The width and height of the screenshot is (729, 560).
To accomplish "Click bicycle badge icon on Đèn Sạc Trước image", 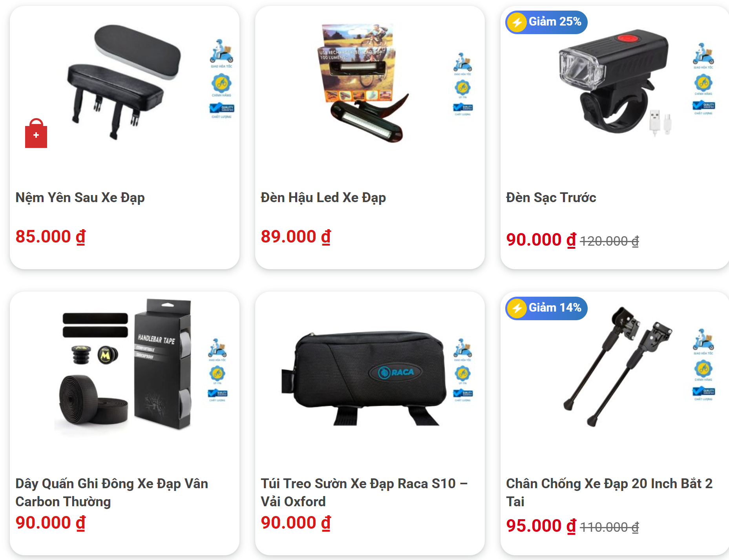I will [703, 83].
